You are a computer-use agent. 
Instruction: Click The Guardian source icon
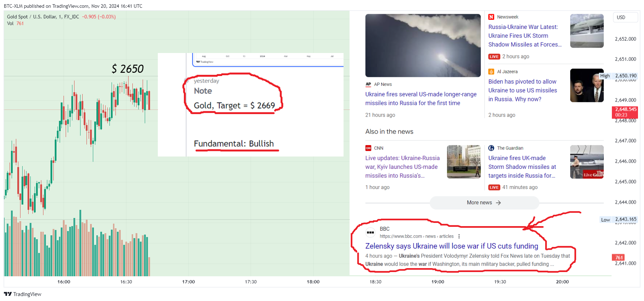tap(491, 148)
